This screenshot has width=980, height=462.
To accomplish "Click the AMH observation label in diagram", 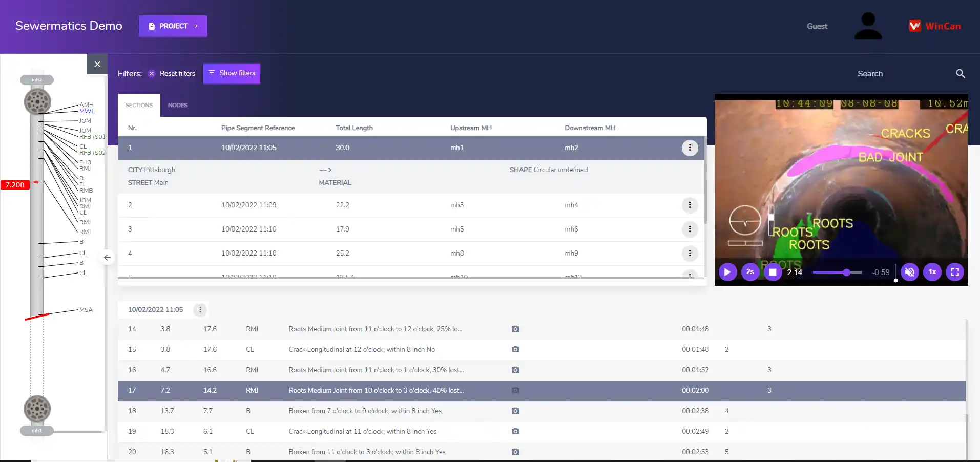I will click(87, 105).
